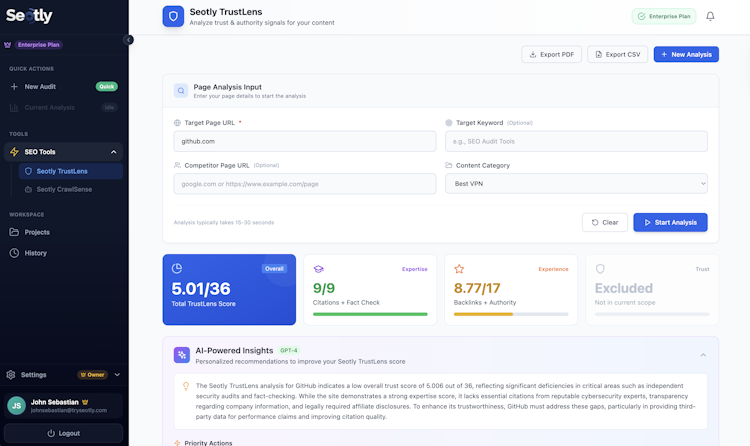This screenshot has width=750, height=446.
Task: Click the 8.77/17 Experience score
Action: click(477, 288)
